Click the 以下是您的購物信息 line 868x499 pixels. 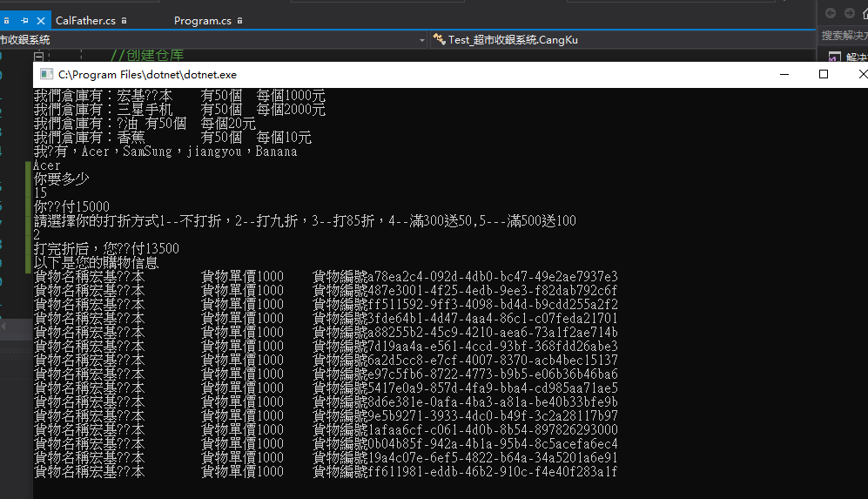click(97, 262)
